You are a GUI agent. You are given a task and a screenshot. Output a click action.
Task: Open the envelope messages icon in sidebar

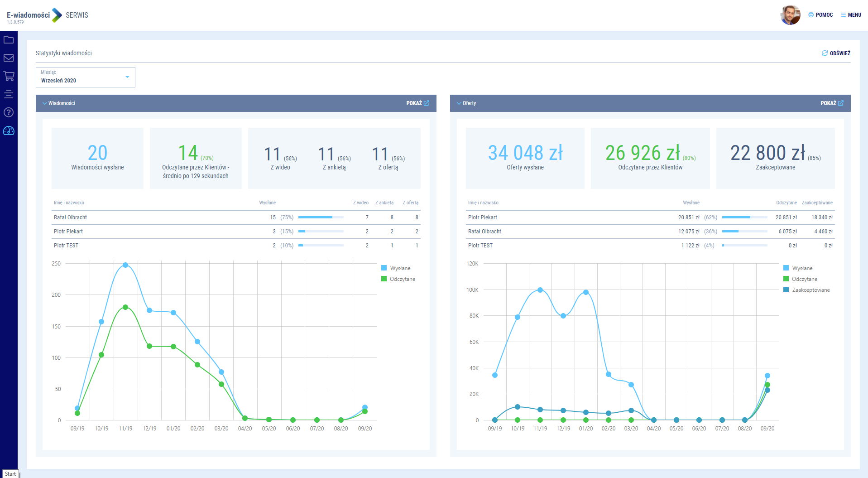9,58
